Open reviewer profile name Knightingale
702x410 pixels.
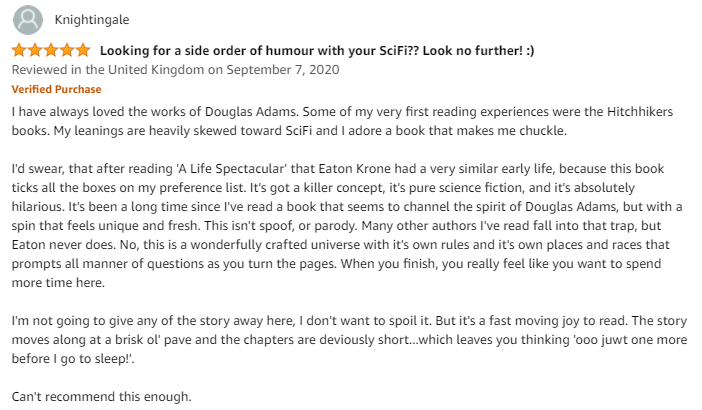coord(93,19)
